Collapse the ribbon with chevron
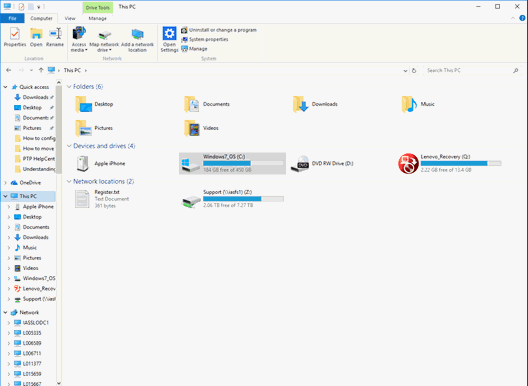 point(513,18)
